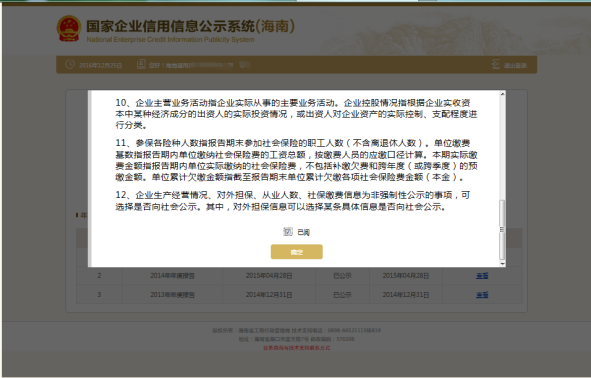Click row number 3 in the report table
The image size is (591, 378).
click(99, 294)
